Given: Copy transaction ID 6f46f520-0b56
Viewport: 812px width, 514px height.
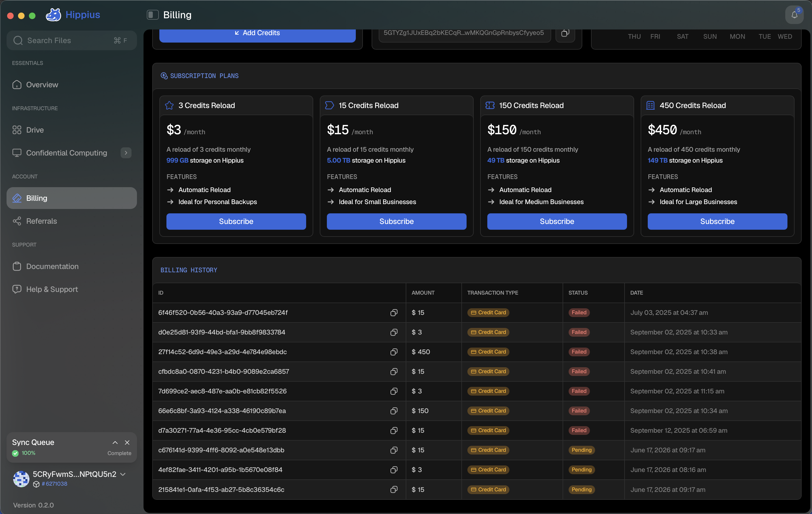Looking at the screenshot, I should 393,313.
